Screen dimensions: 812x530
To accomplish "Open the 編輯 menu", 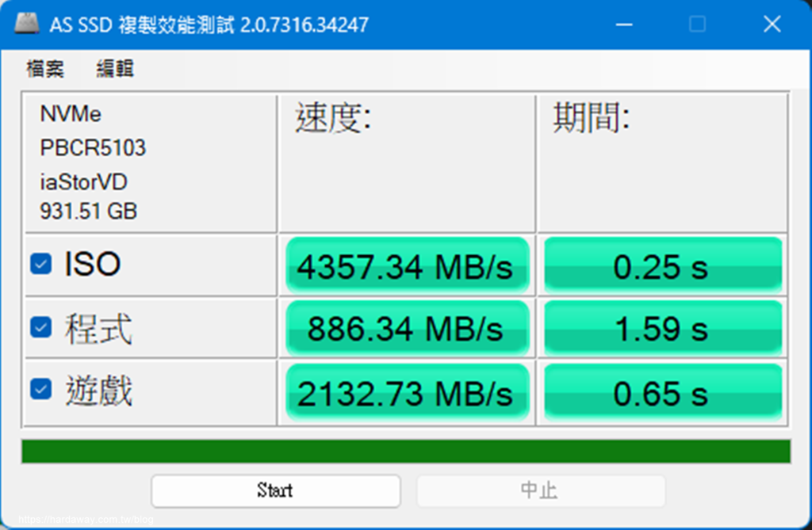I will (117, 70).
